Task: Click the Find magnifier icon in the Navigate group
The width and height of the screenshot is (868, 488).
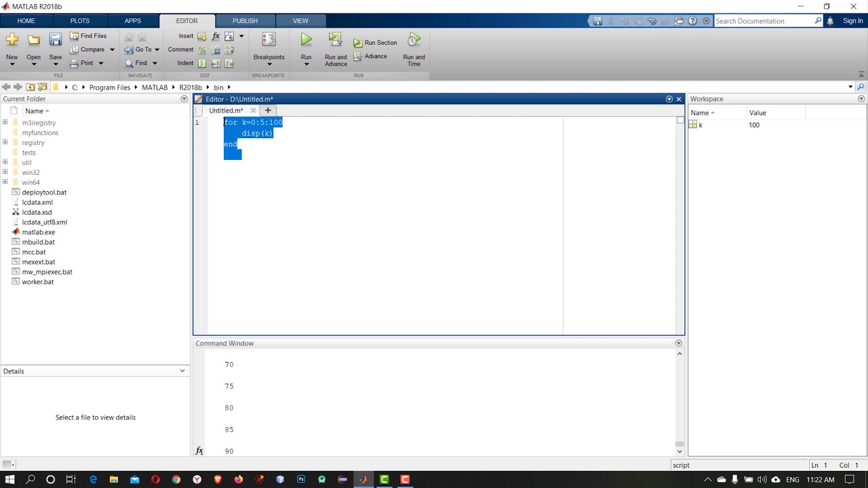Action: click(129, 63)
